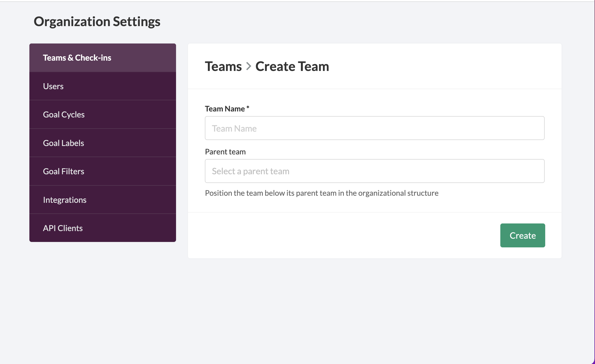Screen dimensions: 595x364
Task: Click the breadcrumb chevron separator icon
Action: pos(249,66)
